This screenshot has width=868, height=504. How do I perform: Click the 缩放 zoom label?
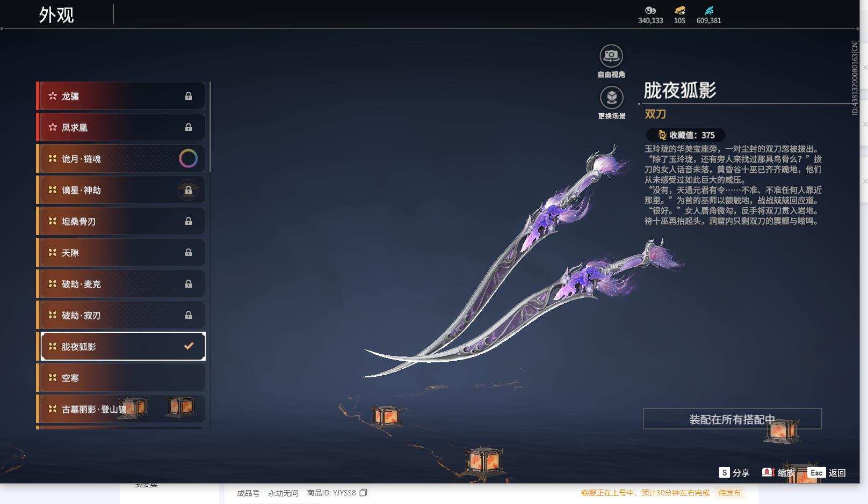[x=786, y=473]
